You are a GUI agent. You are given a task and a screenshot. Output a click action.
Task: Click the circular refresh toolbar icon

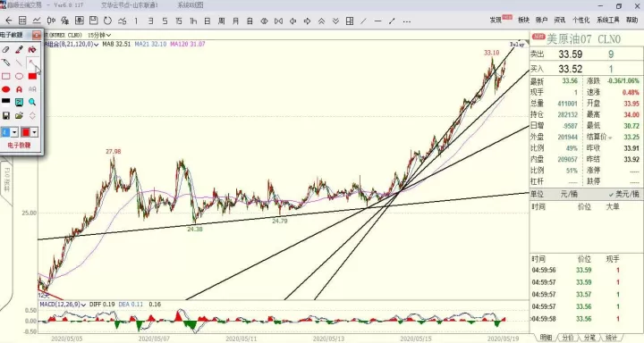click(107, 21)
